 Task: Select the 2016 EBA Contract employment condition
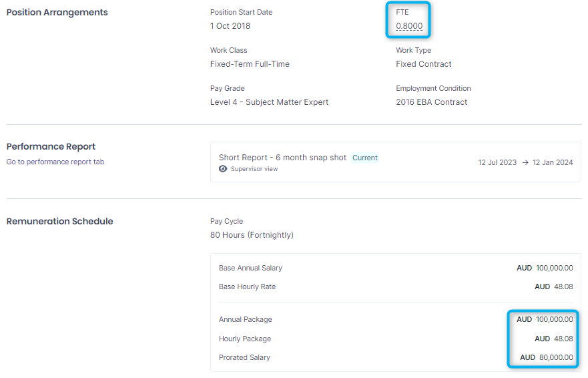432,102
